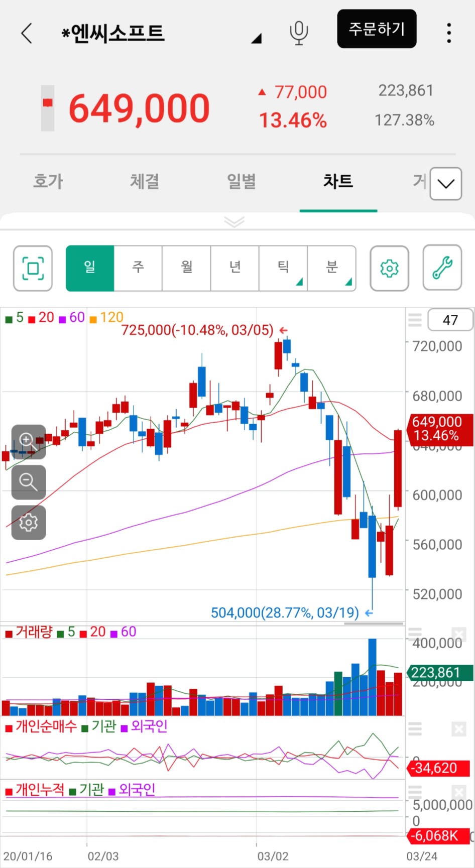Viewport: 475px width, 868px height.
Task: Zoom out with the magnifier minus
Action: (29, 482)
